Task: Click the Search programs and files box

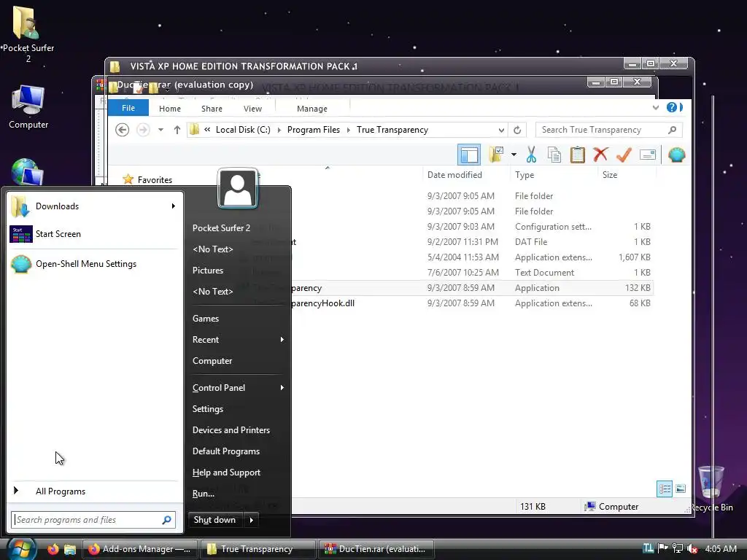Action: coord(93,520)
